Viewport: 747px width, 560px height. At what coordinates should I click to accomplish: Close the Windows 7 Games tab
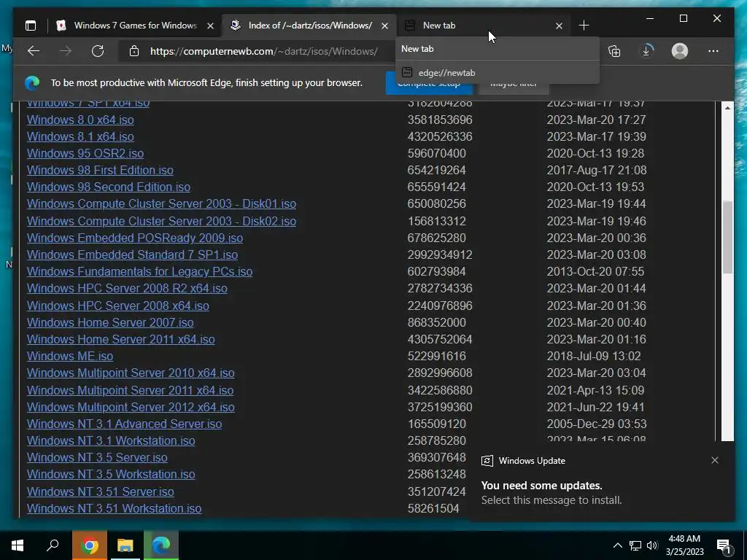(x=210, y=26)
